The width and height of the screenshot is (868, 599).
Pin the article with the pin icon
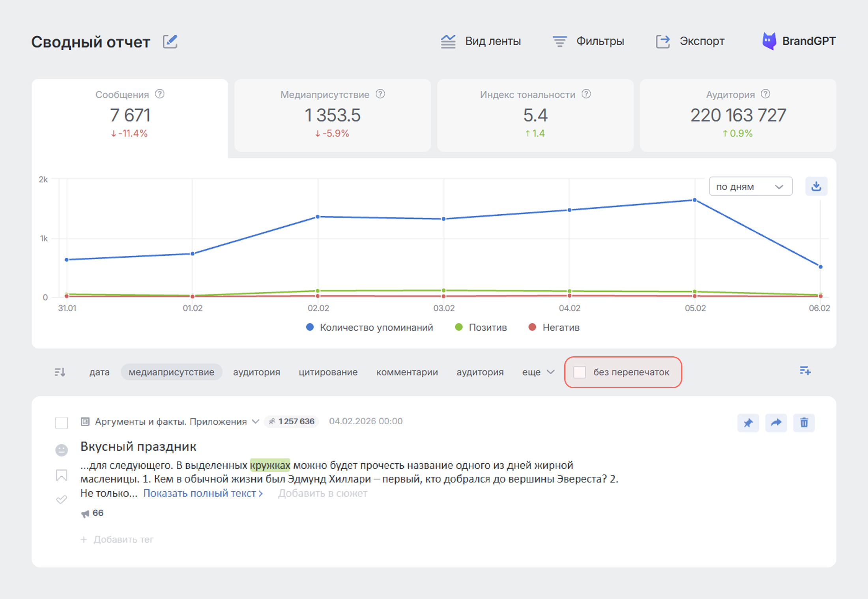(x=748, y=423)
